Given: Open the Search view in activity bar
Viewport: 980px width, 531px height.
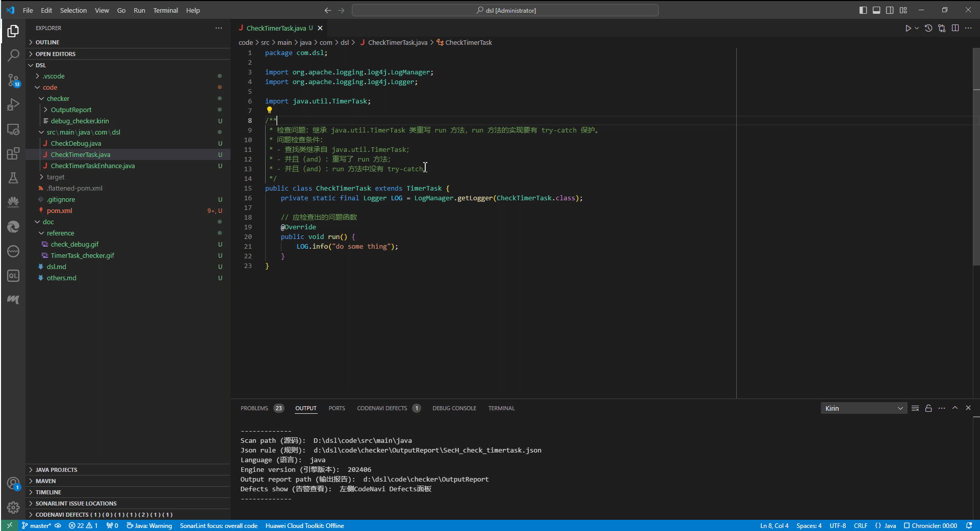Looking at the screenshot, I should [13, 55].
